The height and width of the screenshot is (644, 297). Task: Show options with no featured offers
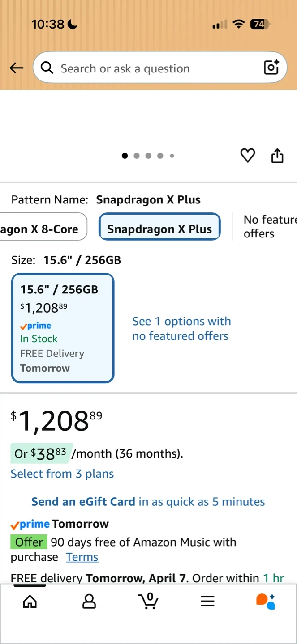coord(181,329)
